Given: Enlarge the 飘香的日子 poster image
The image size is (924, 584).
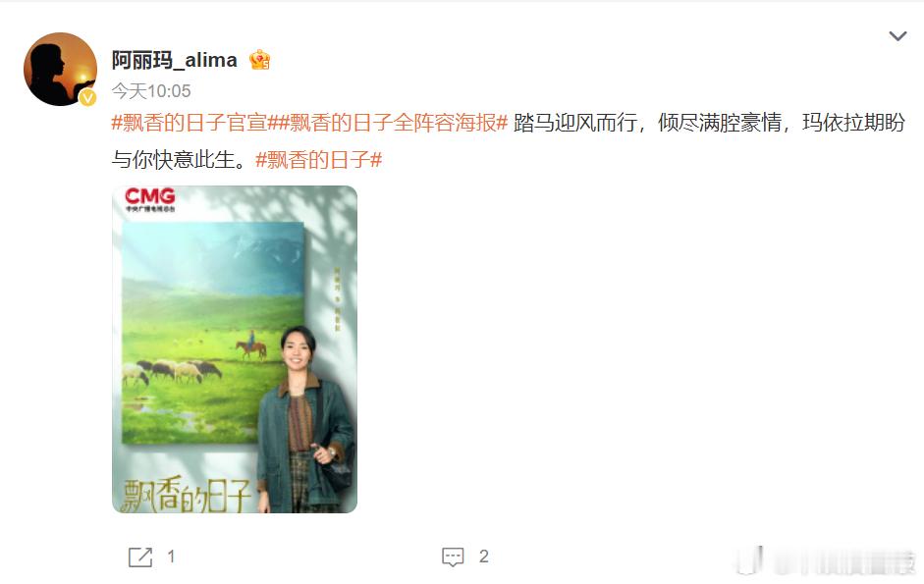Looking at the screenshot, I should [235, 348].
